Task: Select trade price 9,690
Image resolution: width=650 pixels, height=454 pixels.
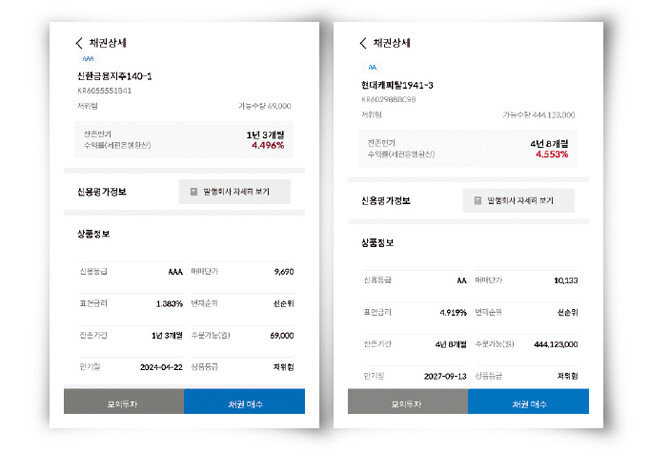Action: click(x=284, y=272)
